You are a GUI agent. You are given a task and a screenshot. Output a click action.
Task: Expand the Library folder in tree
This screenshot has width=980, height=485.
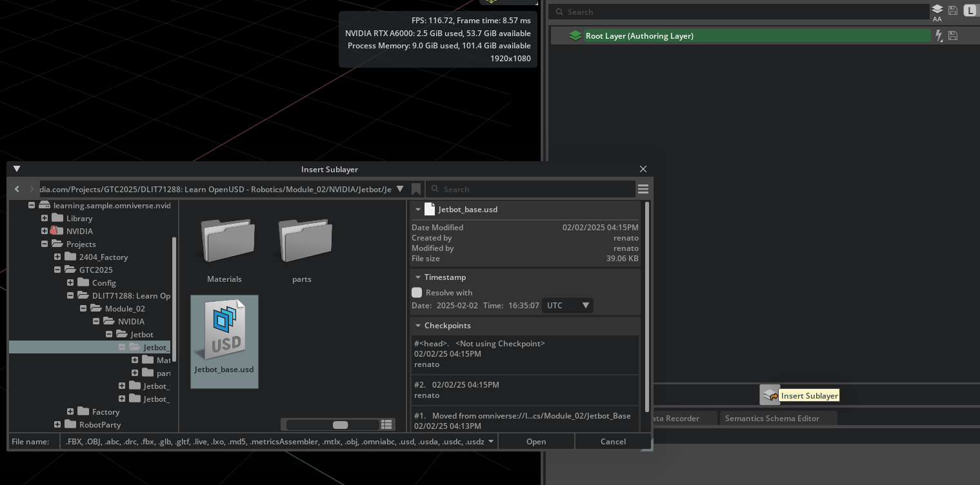tap(45, 218)
